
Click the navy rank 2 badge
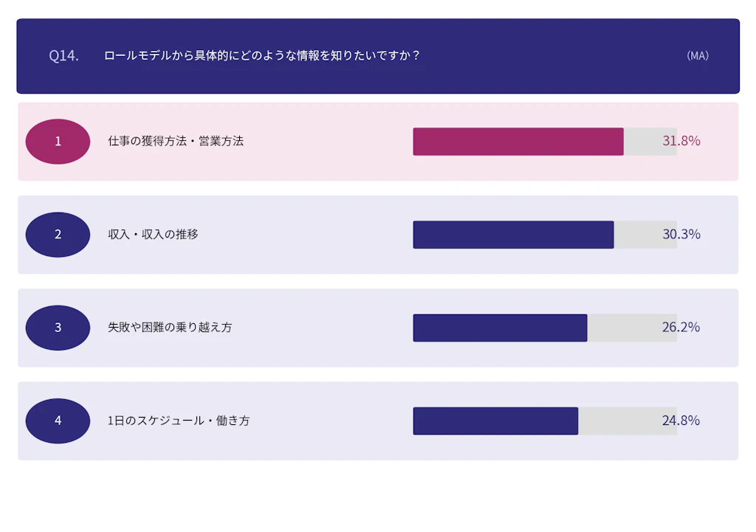click(58, 235)
